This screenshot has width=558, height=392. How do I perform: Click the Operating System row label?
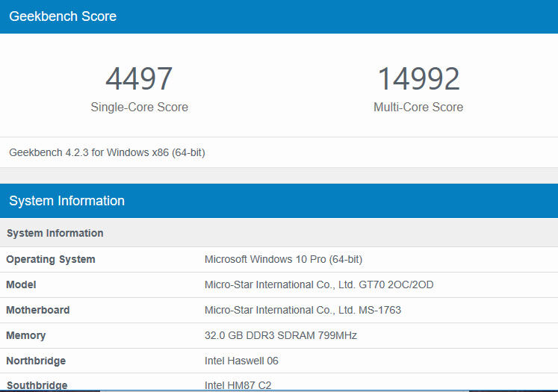(x=51, y=260)
